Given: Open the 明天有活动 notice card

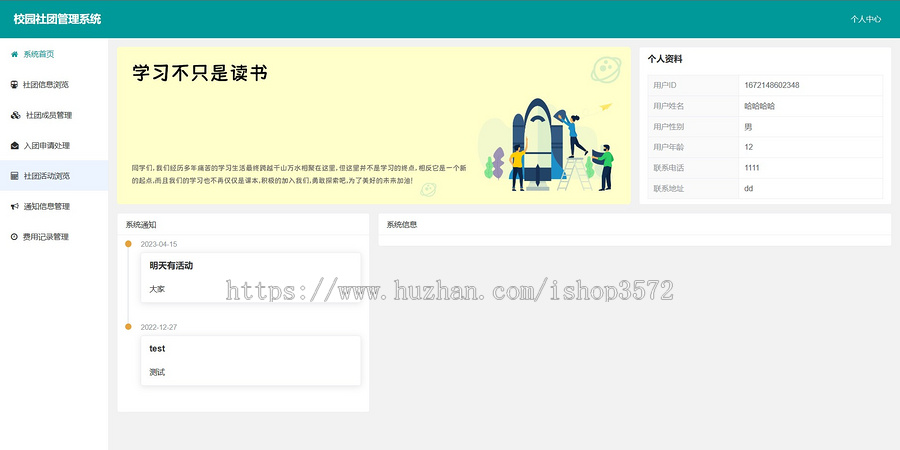Looking at the screenshot, I should pyautogui.click(x=250, y=277).
